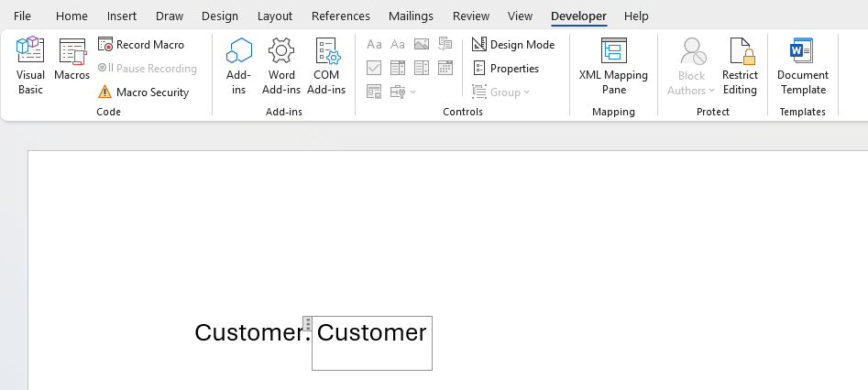Click the Customer content control handle
Viewport: 868px width, 390px height.
(308, 323)
